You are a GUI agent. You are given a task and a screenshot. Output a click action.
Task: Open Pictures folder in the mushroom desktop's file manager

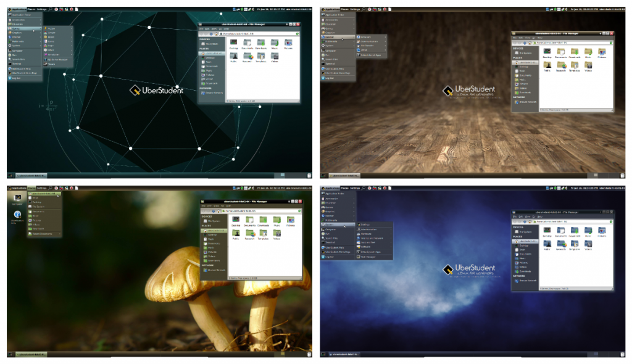pos(291,220)
